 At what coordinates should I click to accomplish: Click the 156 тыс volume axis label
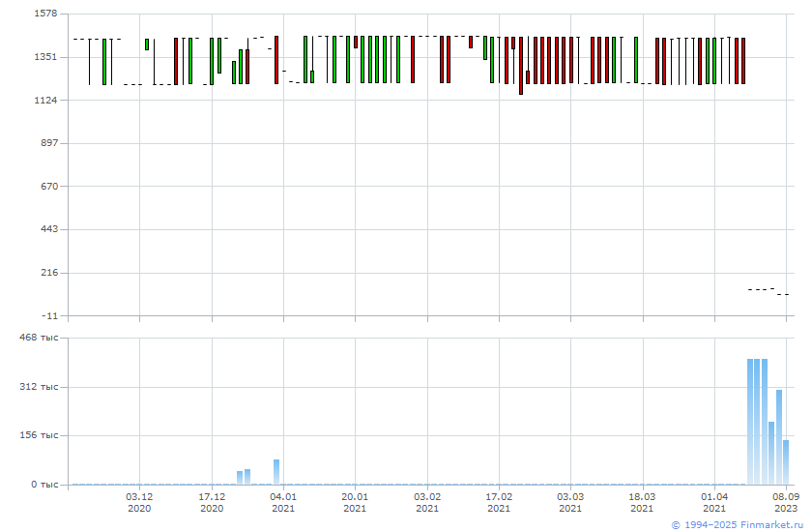[x=39, y=435]
